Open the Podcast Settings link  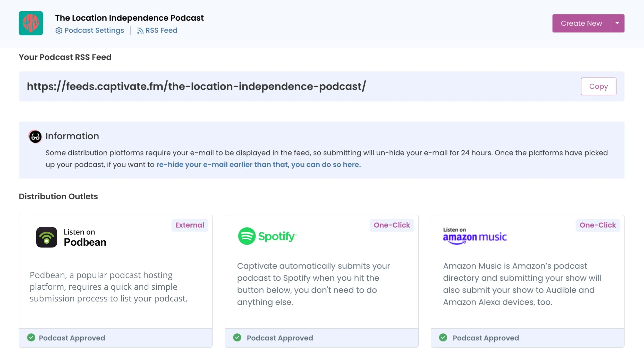point(94,30)
